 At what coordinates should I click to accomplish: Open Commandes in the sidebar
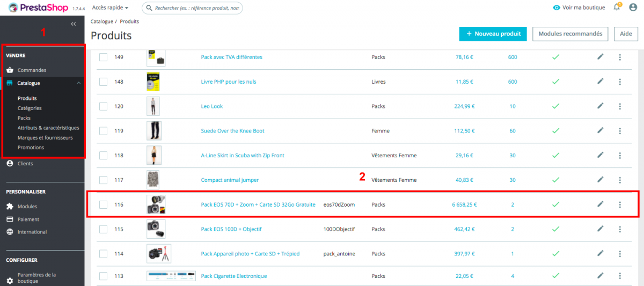pos(32,70)
